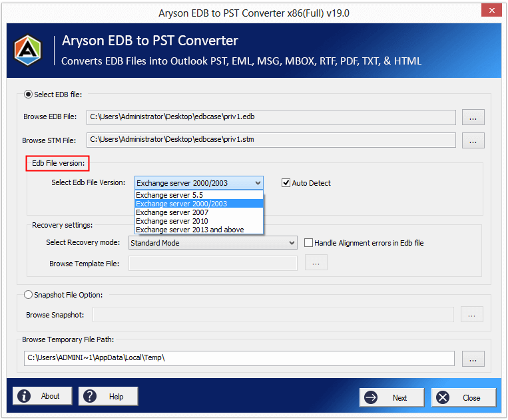Viewport: 508px width, 420px height.
Task: Click the 'Select Edb File Version:' label
Action: pyautogui.click(x=88, y=182)
